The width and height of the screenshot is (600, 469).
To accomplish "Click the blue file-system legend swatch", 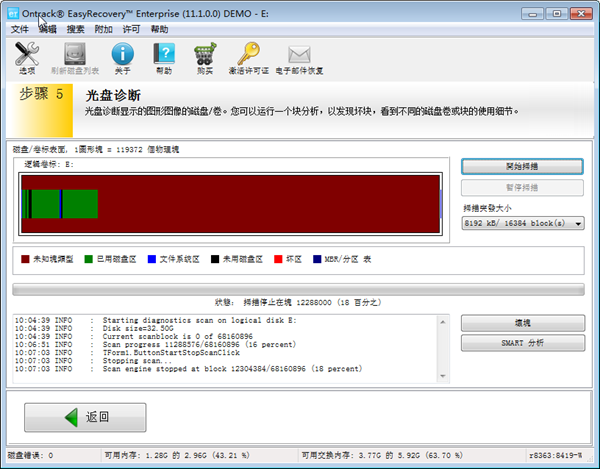I will 152,259.
